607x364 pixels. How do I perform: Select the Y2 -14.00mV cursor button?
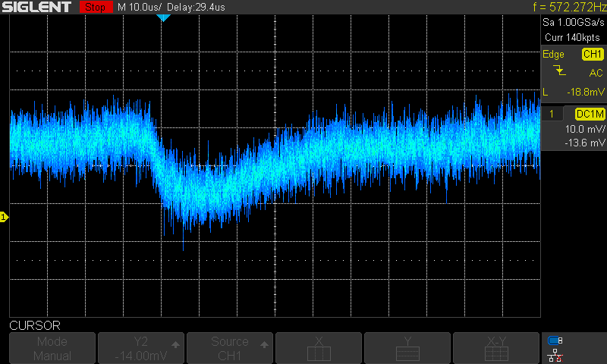[x=141, y=348]
